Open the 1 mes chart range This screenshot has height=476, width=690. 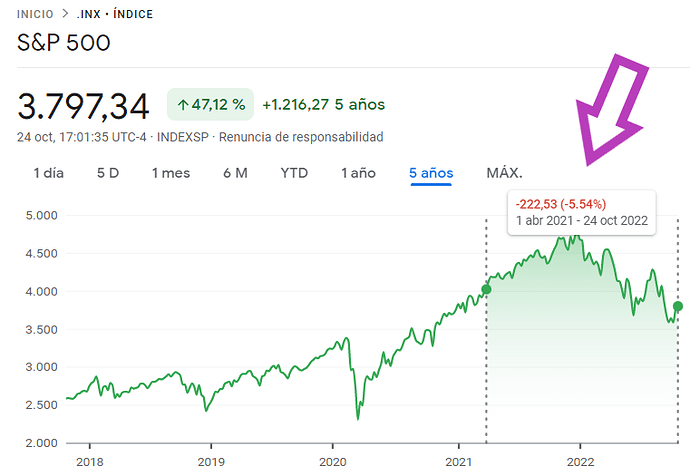coord(171,173)
